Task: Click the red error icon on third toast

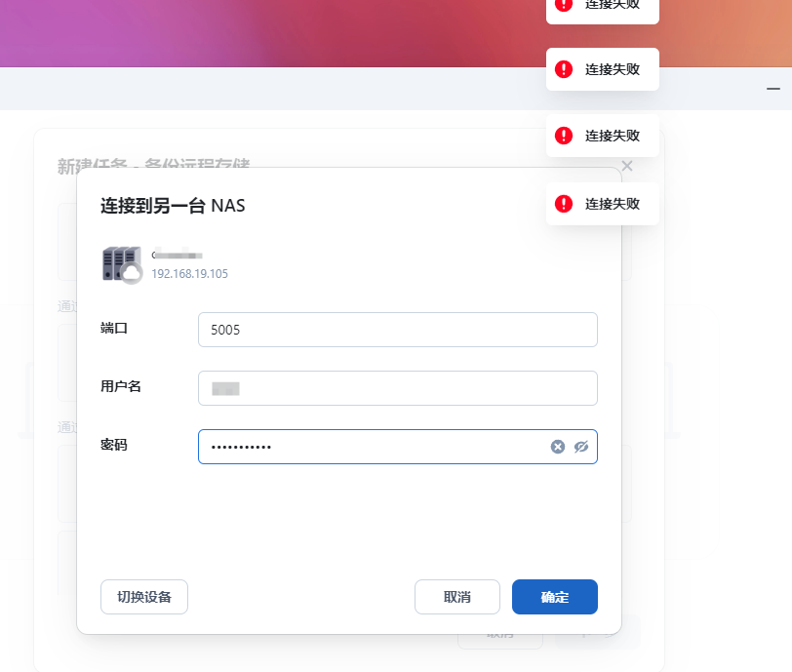Action: (564, 136)
